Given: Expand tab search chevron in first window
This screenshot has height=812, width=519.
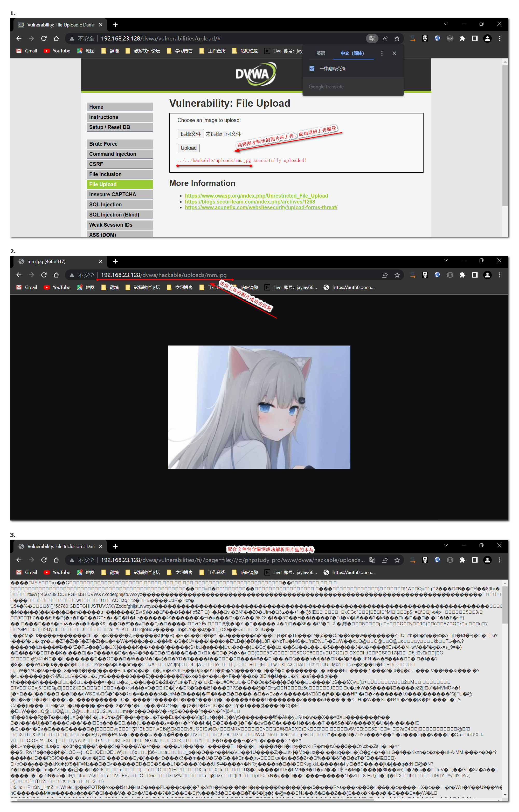Looking at the screenshot, I should [x=446, y=24].
